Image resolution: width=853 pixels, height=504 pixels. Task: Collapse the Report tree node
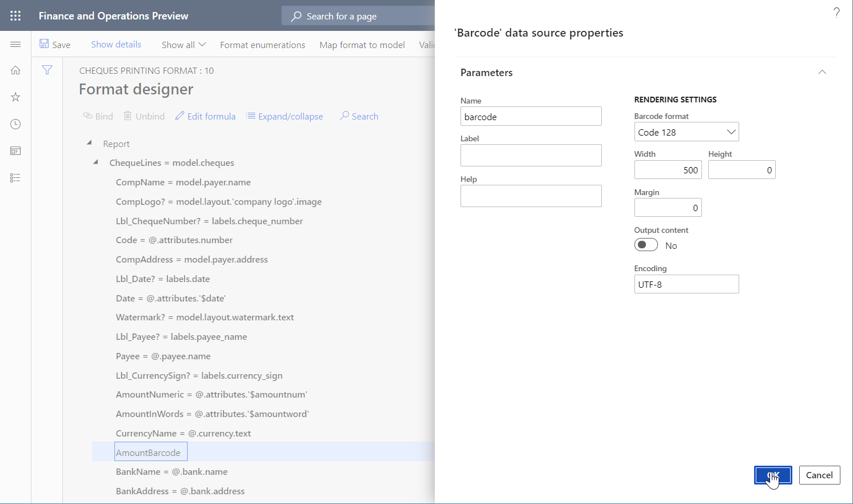[x=89, y=143]
